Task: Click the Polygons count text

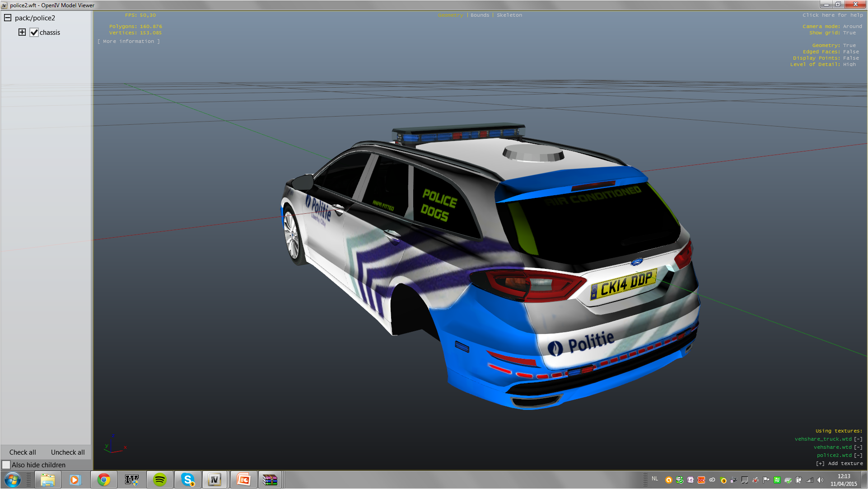Action: tap(135, 26)
